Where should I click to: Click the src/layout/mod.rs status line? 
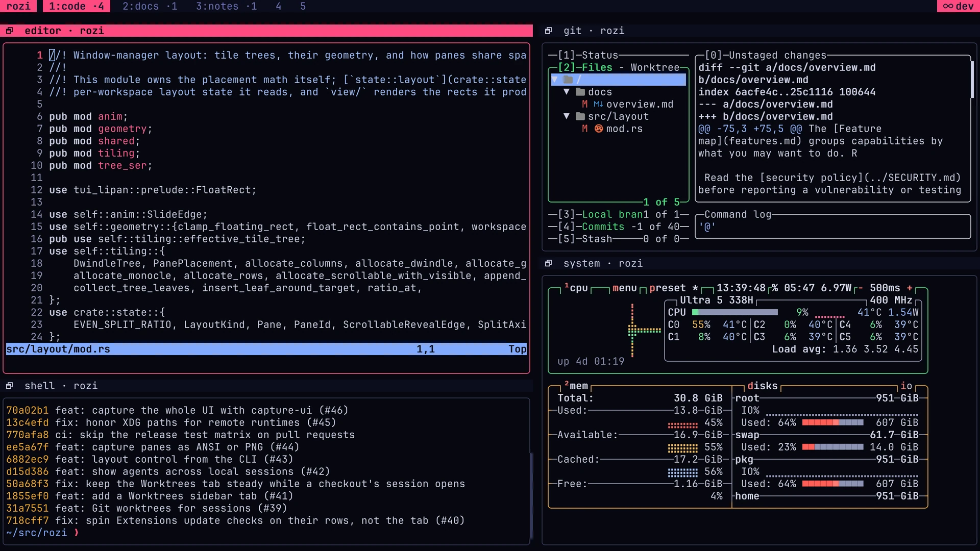click(266, 349)
